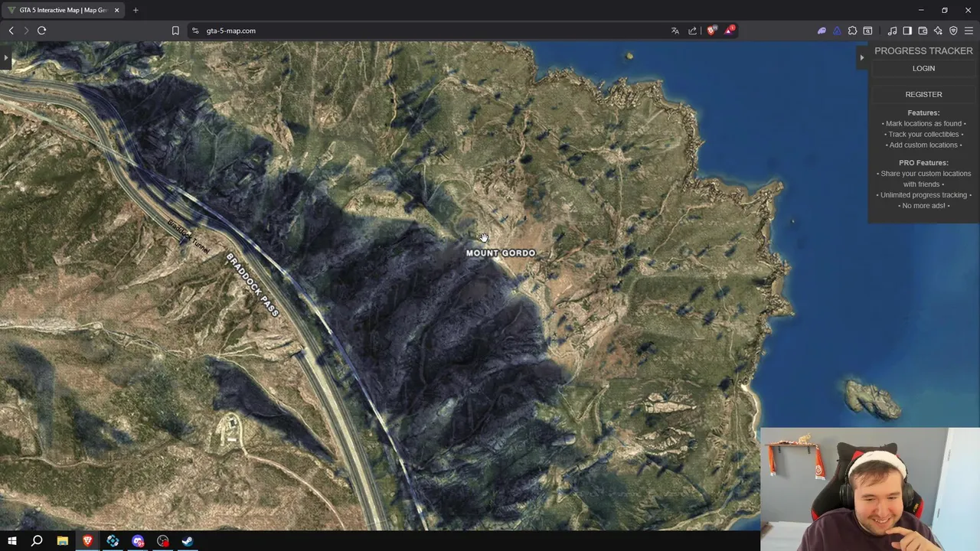Image resolution: width=980 pixels, height=551 pixels.
Task: Open File Explorer from the taskbar
Action: click(62, 541)
